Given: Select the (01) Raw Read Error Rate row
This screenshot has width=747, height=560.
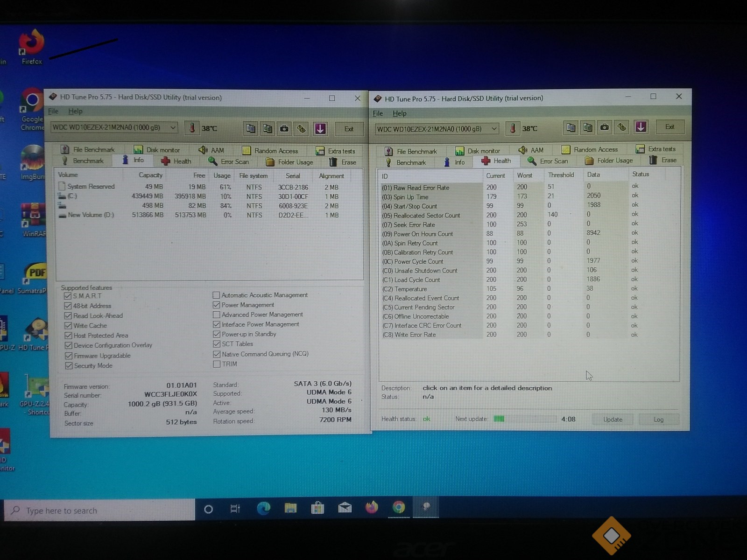Looking at the screenshot, I should tap(528, 187).
